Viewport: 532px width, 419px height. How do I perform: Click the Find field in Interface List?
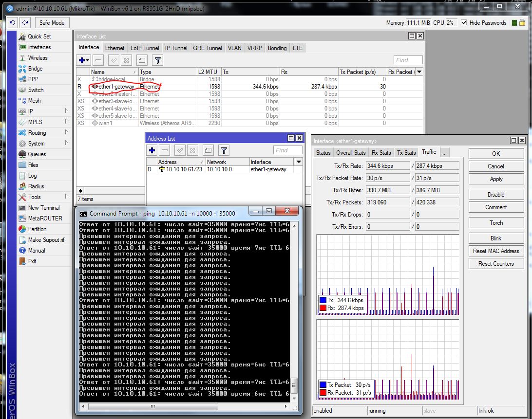point(408,60)
